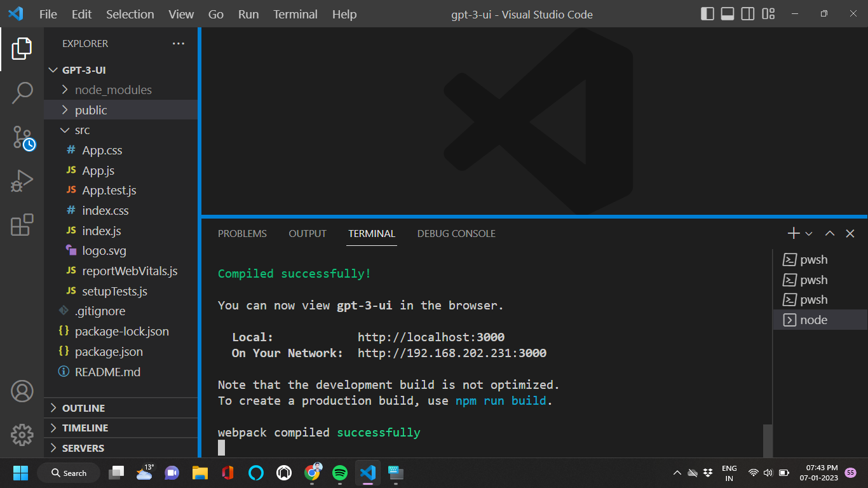Launch Spotify from the taskbar
Image resolution: width=868 pixels, height=488 pixels.
[x=340, y=473]
